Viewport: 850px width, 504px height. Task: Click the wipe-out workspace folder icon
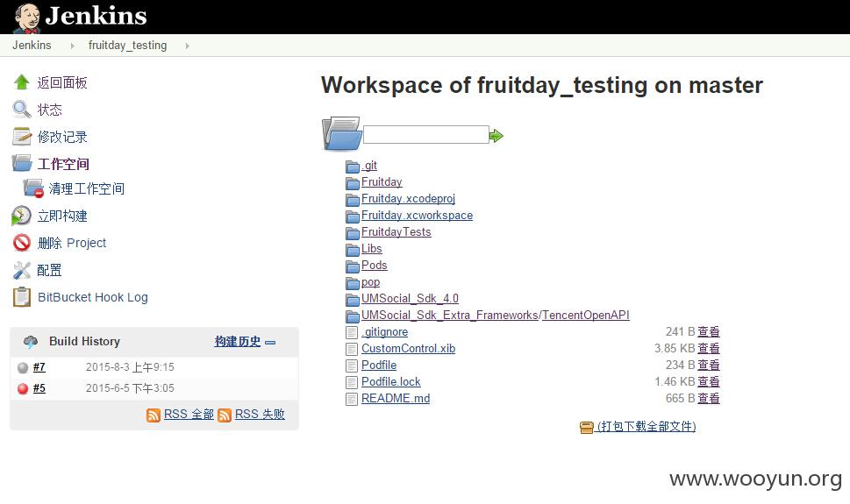(33, 188)
